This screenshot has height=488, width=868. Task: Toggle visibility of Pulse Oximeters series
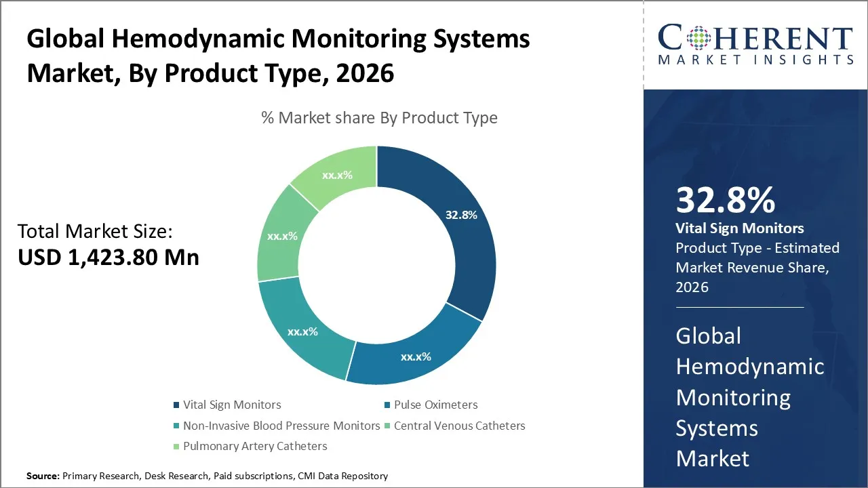point(436,405)
